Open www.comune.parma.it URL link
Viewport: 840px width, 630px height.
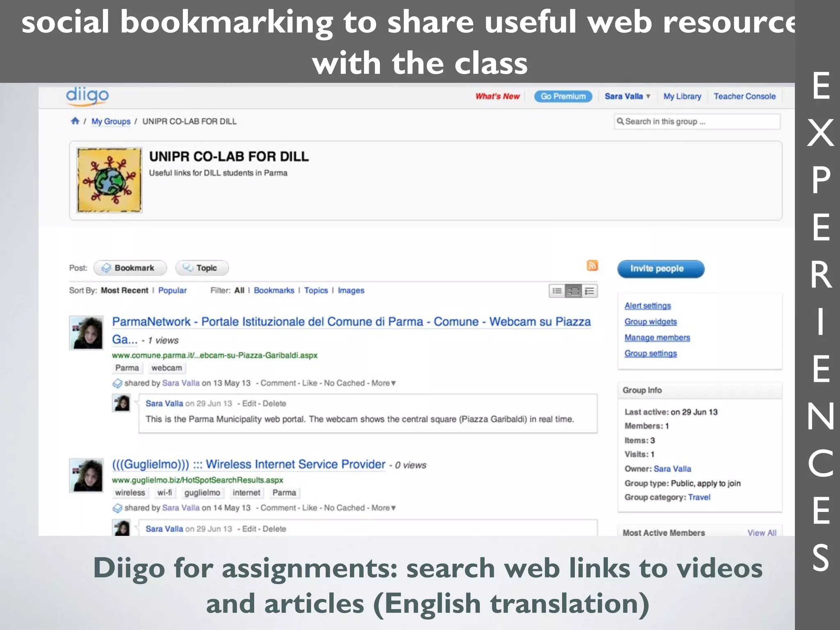tap(215, 355)
